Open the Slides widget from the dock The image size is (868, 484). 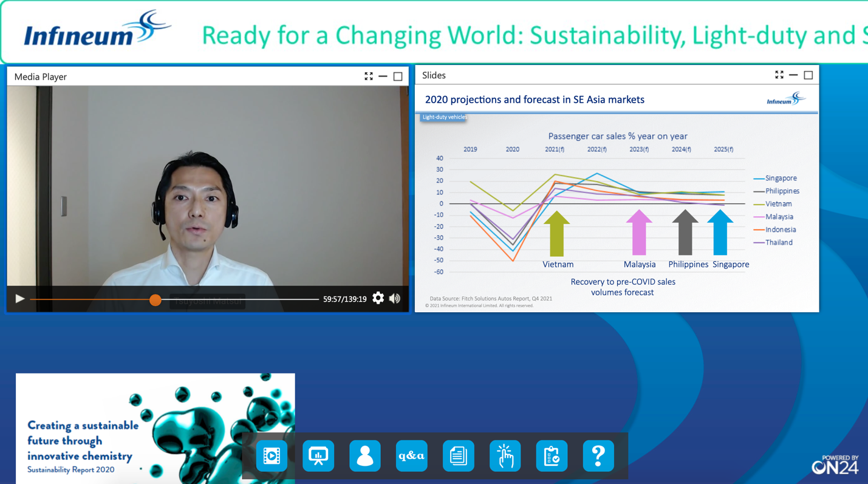tap(318, 455)
